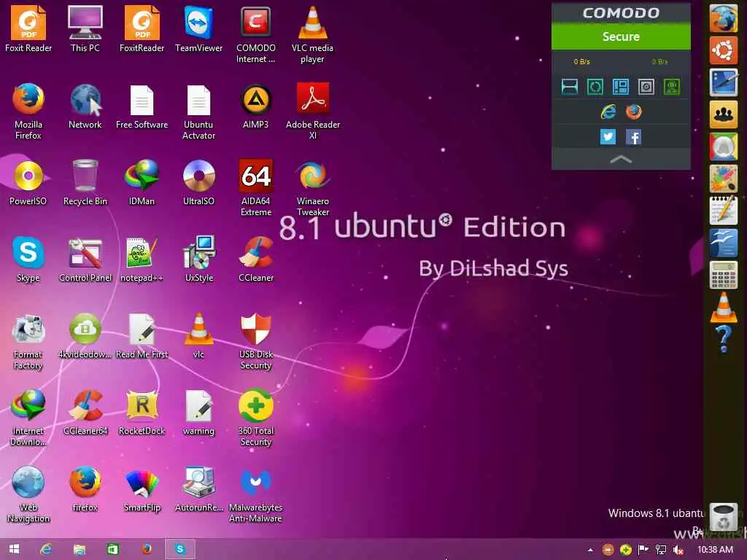The image size is (747, 560).
Task: Open the Network desktop icon
Action: pos(85,106)
